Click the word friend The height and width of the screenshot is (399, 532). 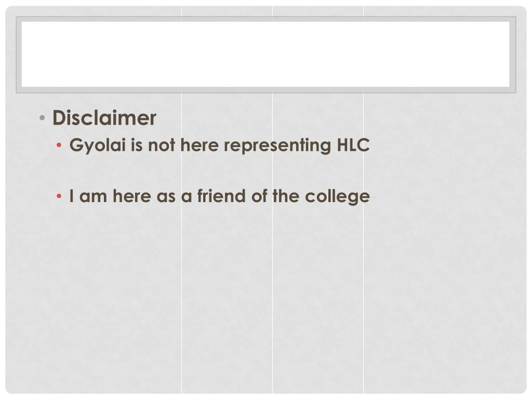click(221, 196)
